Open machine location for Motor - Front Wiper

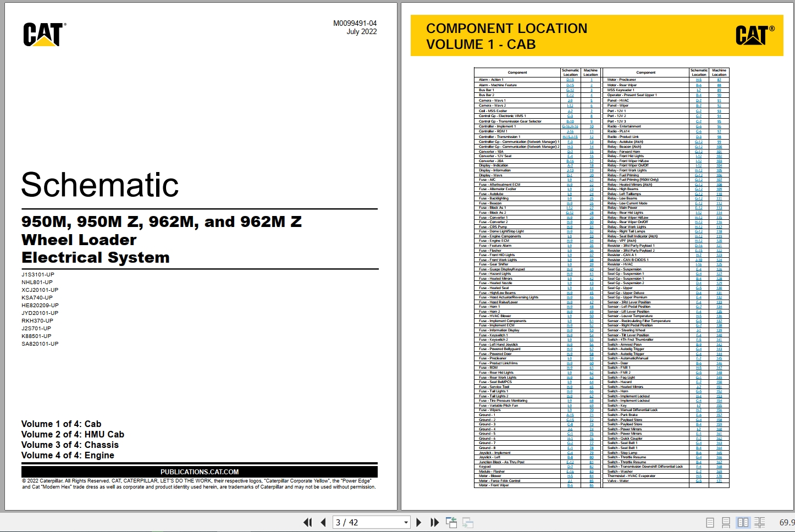592,485
